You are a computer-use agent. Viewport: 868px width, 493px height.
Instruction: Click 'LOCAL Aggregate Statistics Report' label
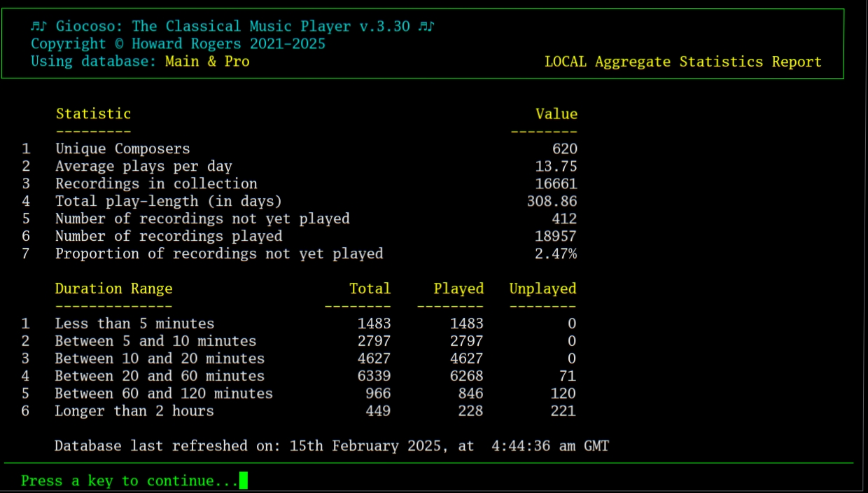[683, 62]
